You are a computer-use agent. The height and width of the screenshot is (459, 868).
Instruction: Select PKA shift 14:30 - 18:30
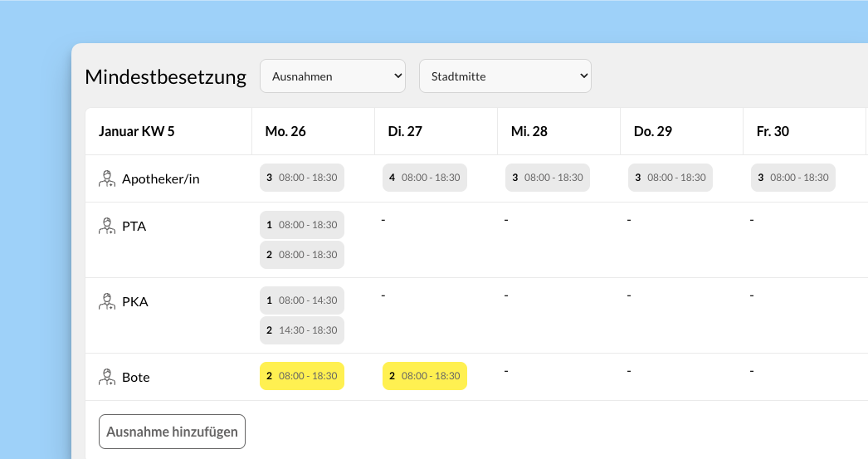[301, 330]
